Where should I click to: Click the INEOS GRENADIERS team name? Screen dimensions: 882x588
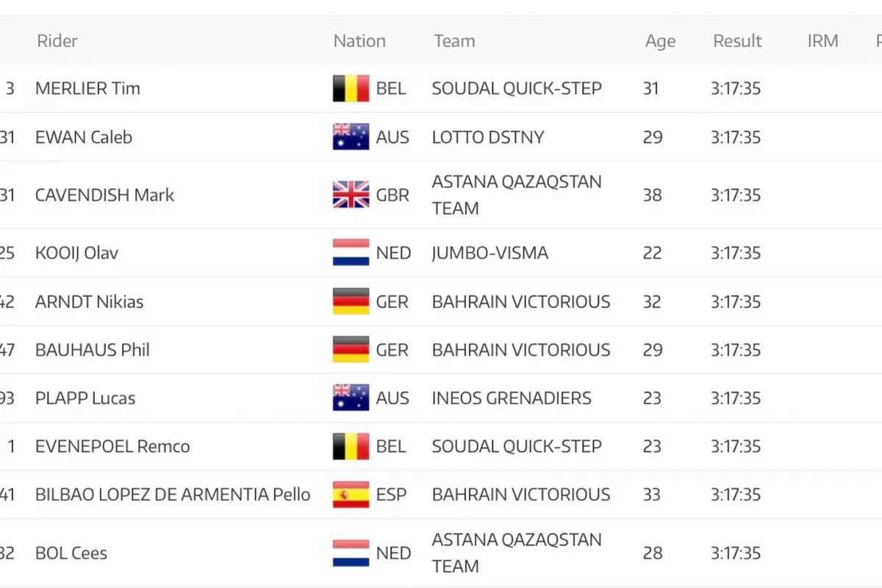point(512,398)
